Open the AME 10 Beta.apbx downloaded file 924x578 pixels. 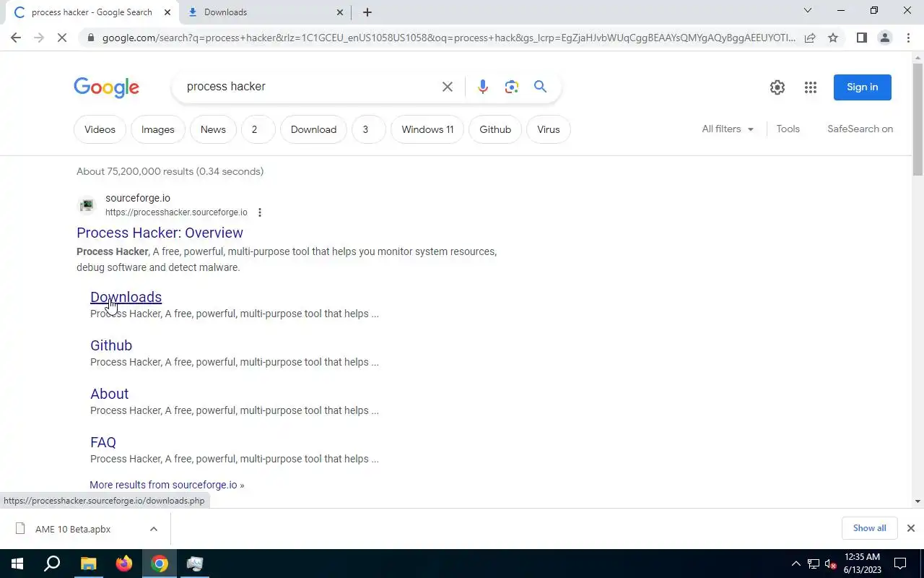[x=72, y=529]
